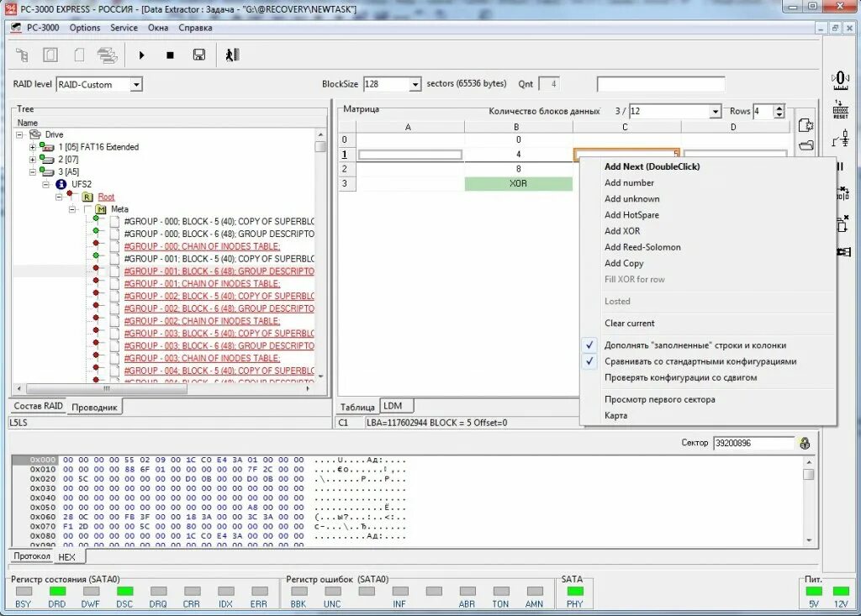The width and height of the screenshot is (861, 616).
Task: Click the stacked disks toolbar icon
Action: point(107,55)
